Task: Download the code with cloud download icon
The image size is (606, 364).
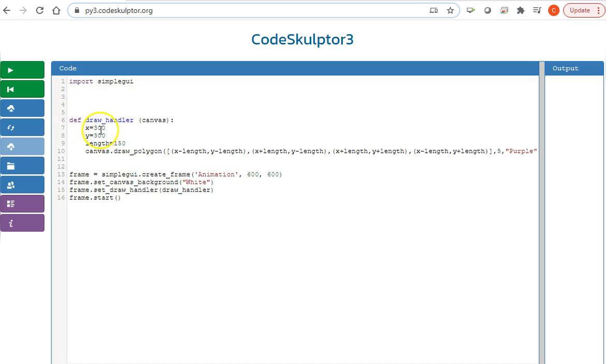Action: [22, 147]
